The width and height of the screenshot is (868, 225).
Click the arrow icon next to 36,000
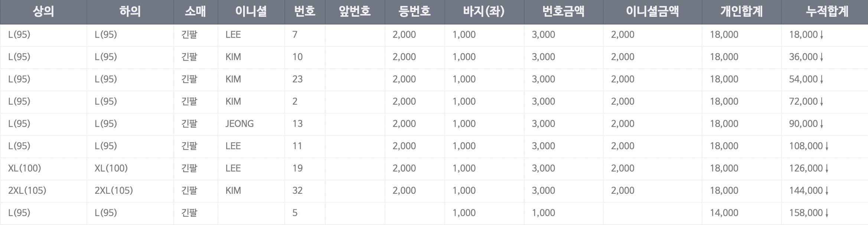pyautogui.click(x=822, y=57)
